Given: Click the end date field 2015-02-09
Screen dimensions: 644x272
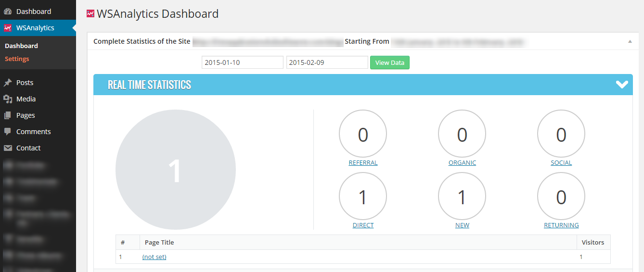Looking at the screenshot, I should tap(327, 62).
